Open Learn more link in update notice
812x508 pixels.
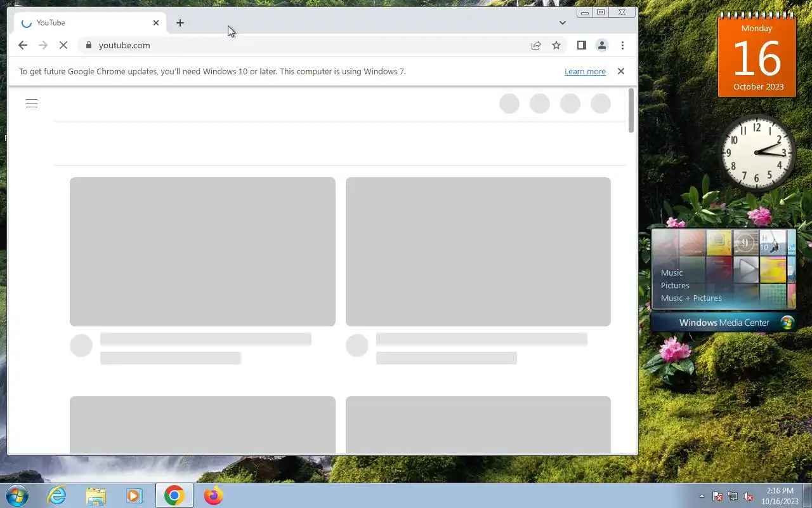tap(585, 71)
